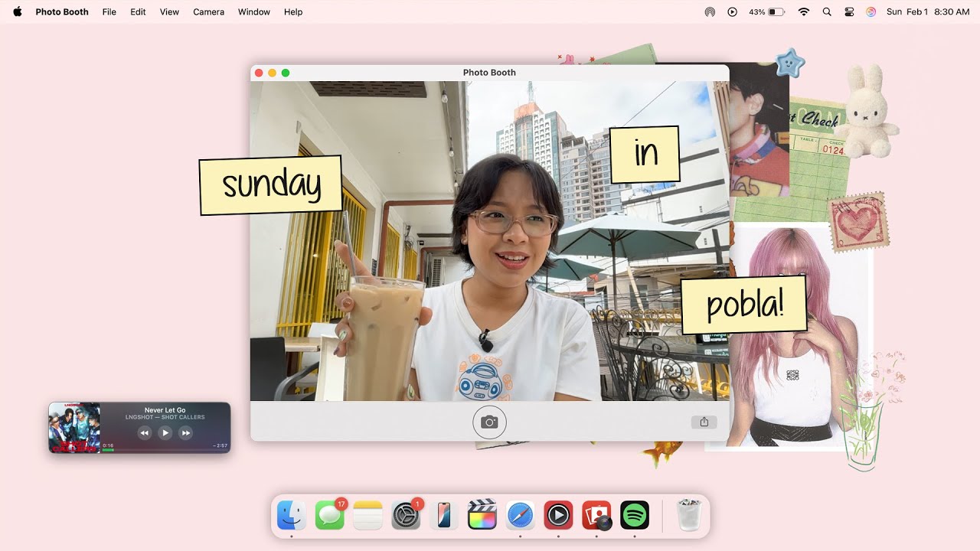Viewport: 980px width, 551px height.
Task: Launch Final Cut Pro from the dock
Action: [482, 515]
